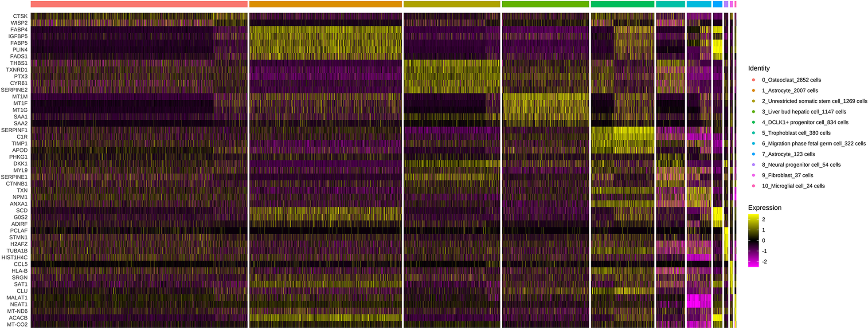
Task: Click the ACACB gene row label
Action: coord(18,317)
